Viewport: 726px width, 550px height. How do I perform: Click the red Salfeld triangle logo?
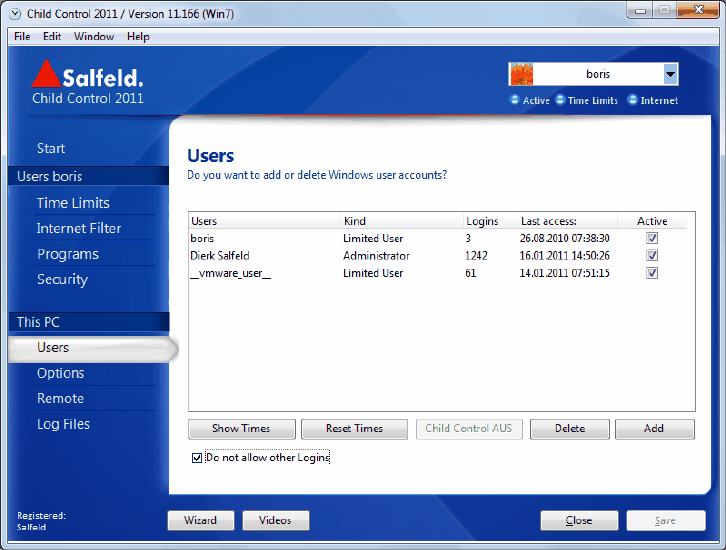(x=46, y=73)
